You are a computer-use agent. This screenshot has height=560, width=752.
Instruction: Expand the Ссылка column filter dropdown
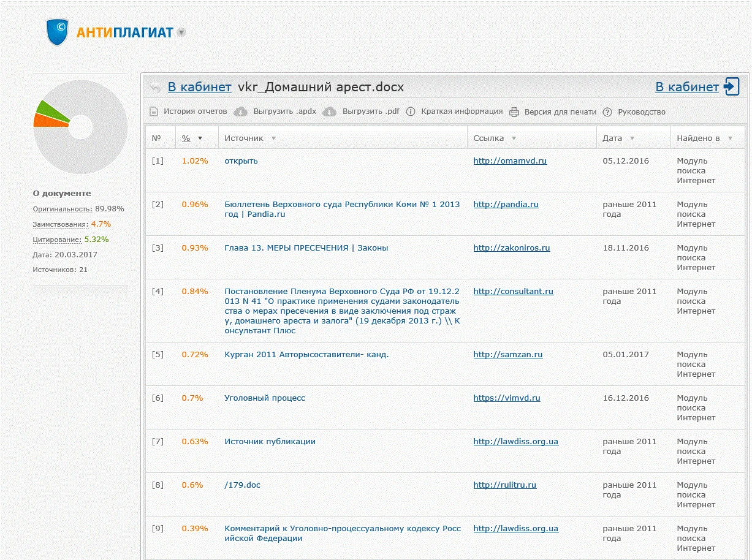tap(514, 138)
